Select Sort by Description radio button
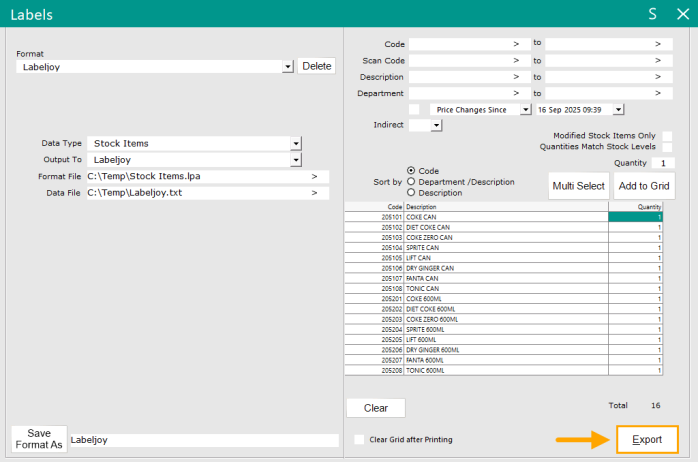698x462 pixels. click(x=411, y=193)
